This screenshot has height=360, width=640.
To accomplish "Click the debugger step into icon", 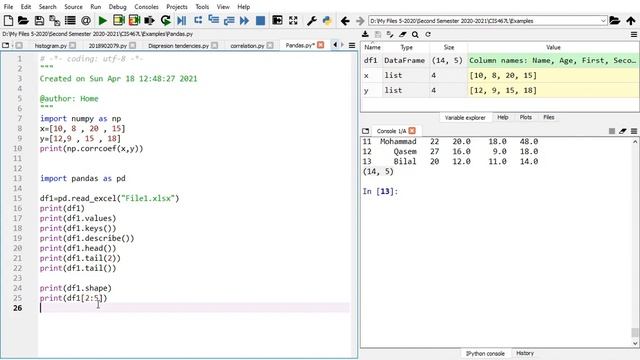I will click(213, 20).
